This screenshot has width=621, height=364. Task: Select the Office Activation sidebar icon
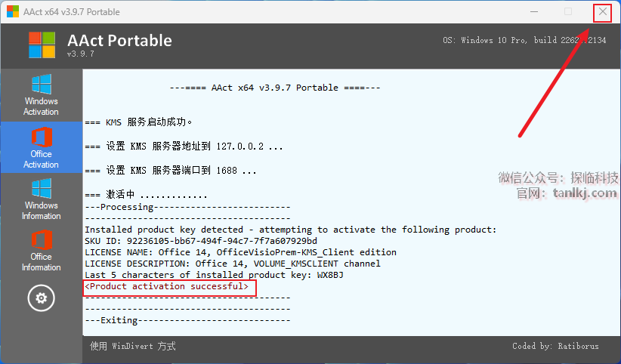[x=41, y=148]
